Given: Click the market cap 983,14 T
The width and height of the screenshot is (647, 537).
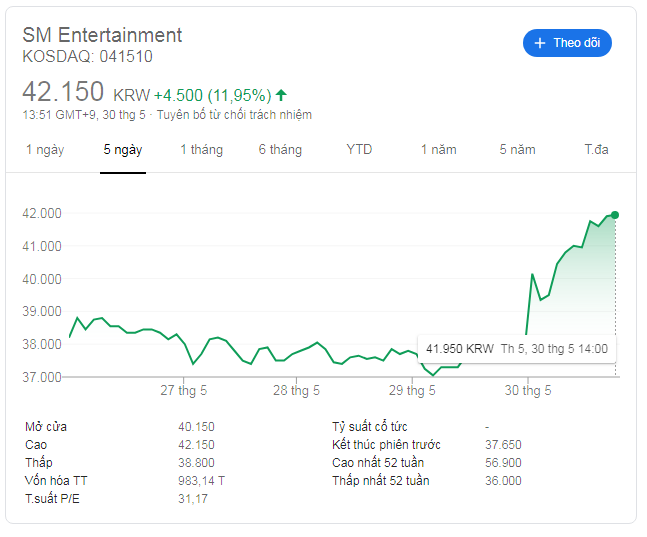Looking at the screenshot, I should click(x=201, y=481).
